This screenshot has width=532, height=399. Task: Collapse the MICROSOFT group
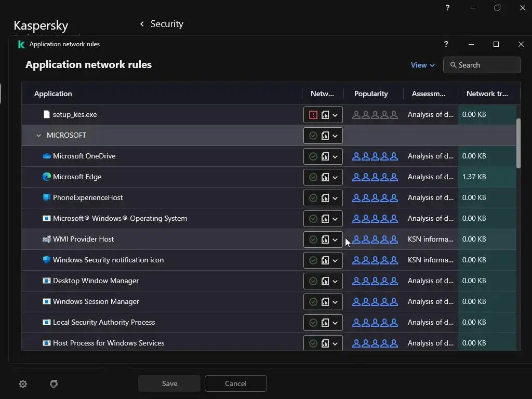point(38,136)
